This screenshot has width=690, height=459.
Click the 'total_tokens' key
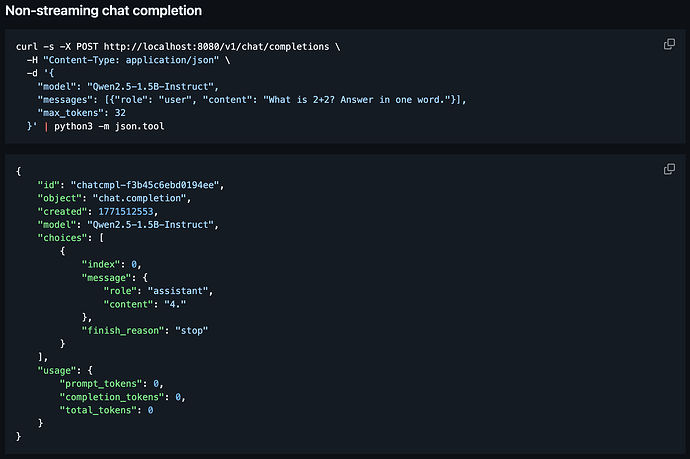tap(95, 409)
